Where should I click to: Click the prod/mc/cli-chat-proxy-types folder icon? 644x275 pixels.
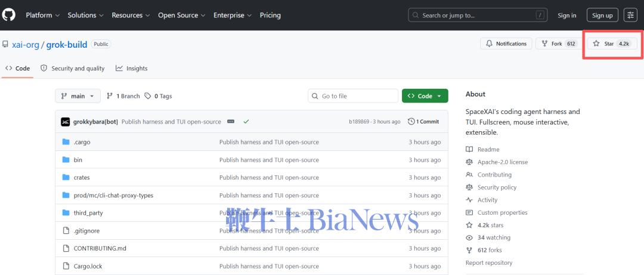click(66, 195)
